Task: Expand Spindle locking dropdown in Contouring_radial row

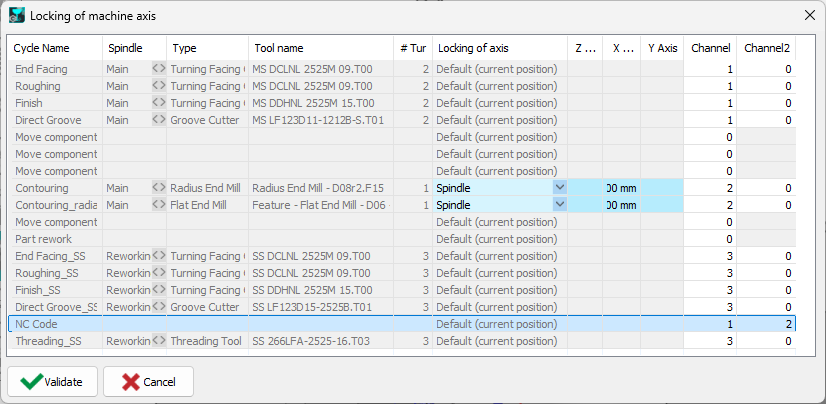Action: tap(559, 205)
